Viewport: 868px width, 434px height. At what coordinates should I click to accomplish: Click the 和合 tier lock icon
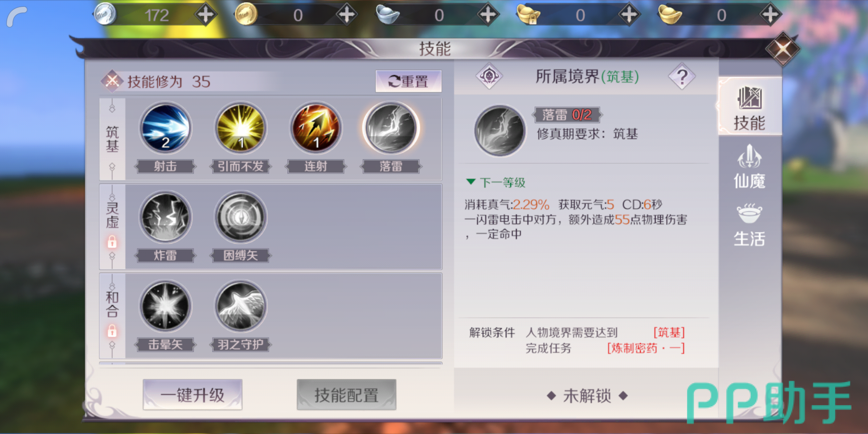112,331
